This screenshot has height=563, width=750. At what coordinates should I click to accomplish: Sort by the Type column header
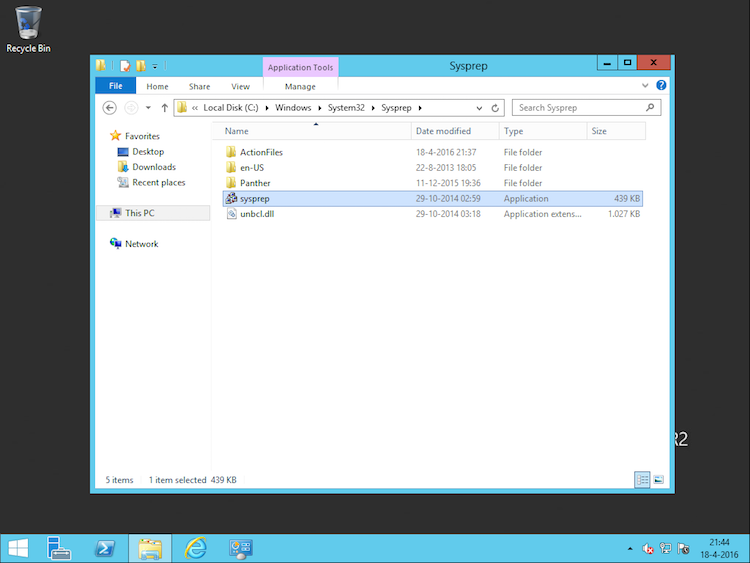pos(543,131)
